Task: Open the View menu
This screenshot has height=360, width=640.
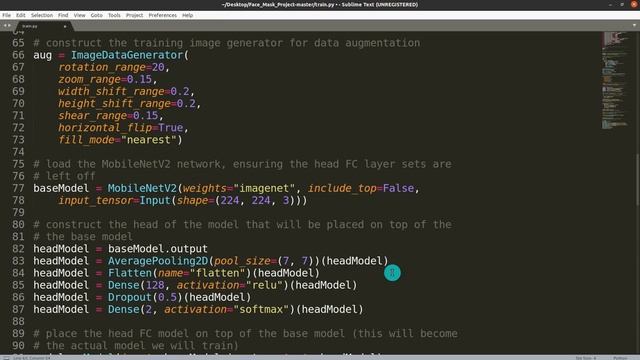Action: pyautogui.click(x=80, y=15)
